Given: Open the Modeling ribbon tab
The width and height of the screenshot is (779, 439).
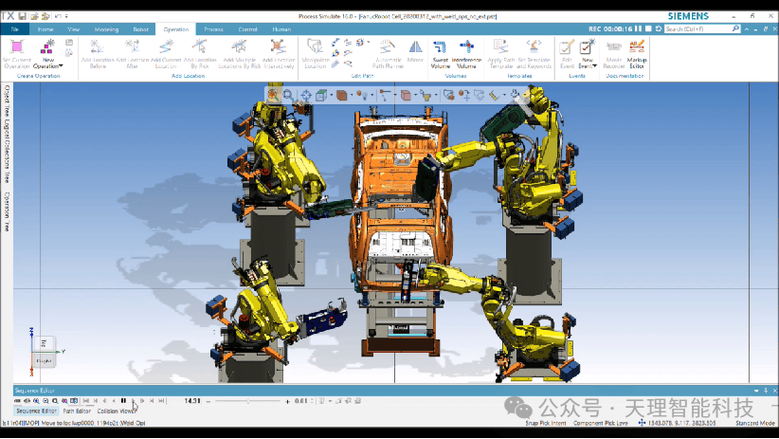Looking at the screenshot, I should (106, 29).
